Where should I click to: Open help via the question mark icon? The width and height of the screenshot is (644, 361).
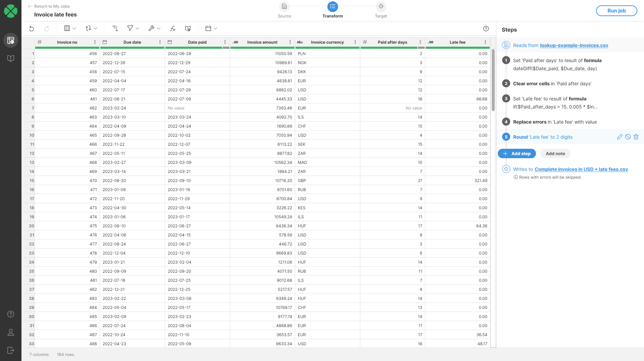click(x=486, y=29)
